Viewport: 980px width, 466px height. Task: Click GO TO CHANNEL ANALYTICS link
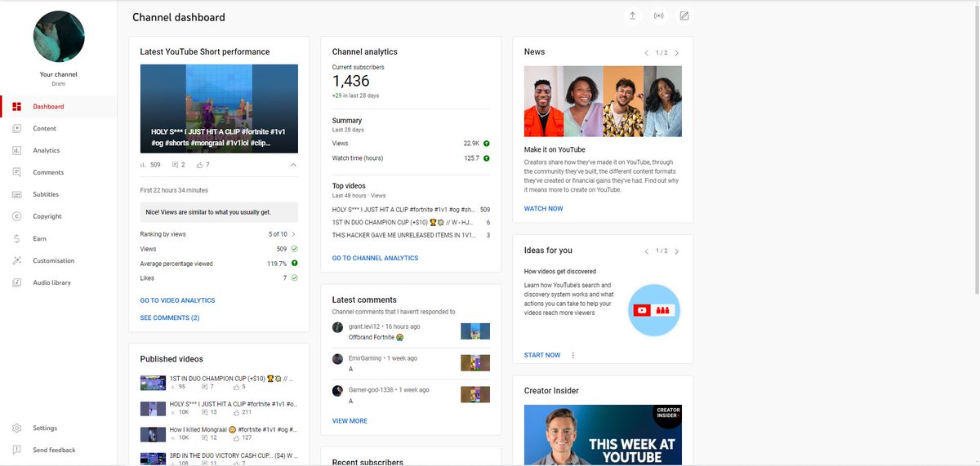pos(375,258)
